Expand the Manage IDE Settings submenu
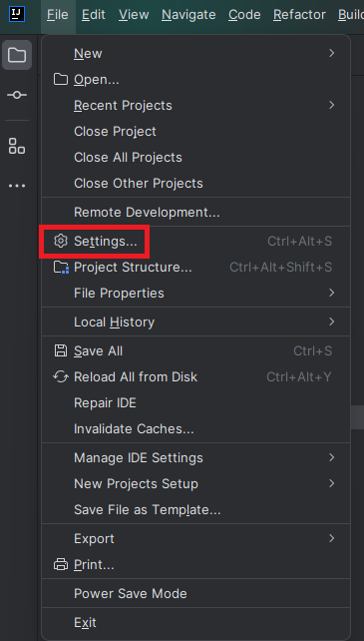The height and width of the screenshot is (641, 364). [196, 457]
